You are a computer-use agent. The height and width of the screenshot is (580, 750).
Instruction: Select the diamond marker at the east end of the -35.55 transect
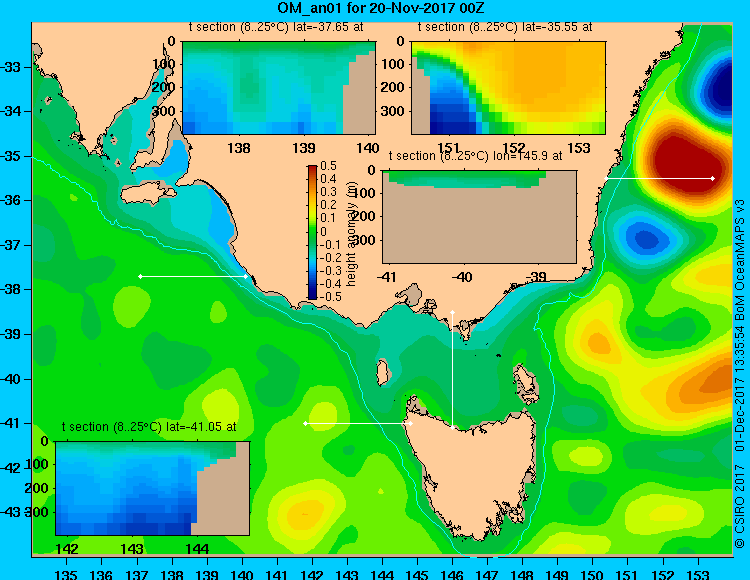[713, 178]
